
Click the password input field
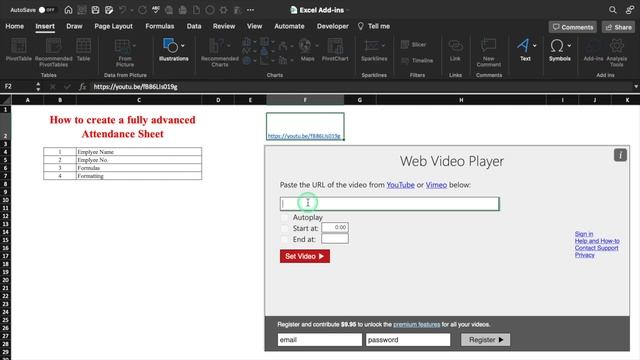[x=408, y=340]
